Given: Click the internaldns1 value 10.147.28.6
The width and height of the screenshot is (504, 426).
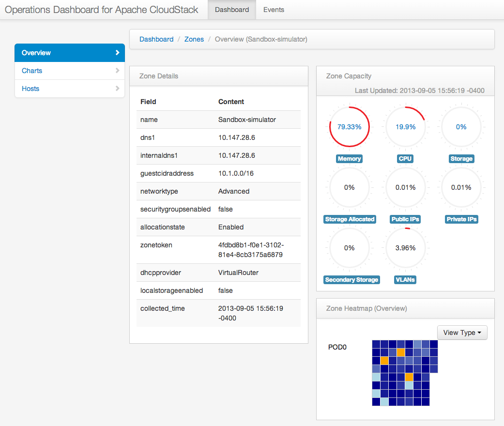Looking at the screenshot, I should pos(237,155).
